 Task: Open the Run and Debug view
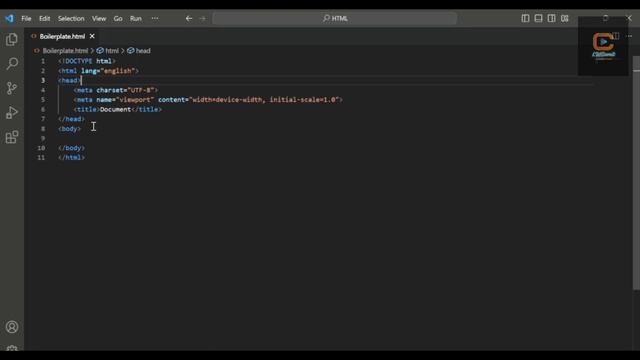[12, 113]
